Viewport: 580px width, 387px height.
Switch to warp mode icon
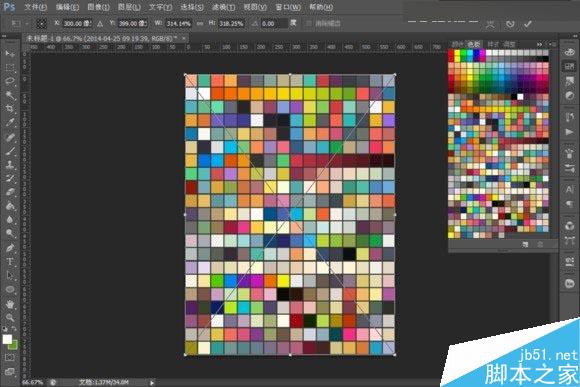click(490, 24)
